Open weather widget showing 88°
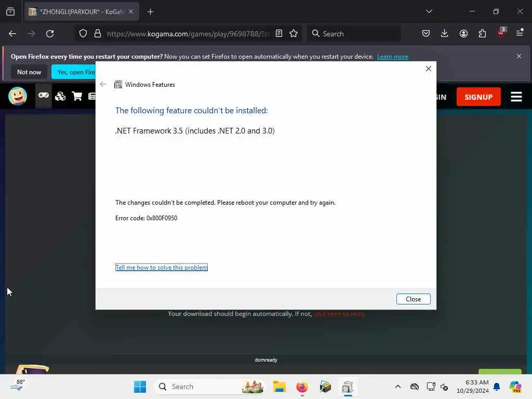The image size is (532, 399). 17,386
